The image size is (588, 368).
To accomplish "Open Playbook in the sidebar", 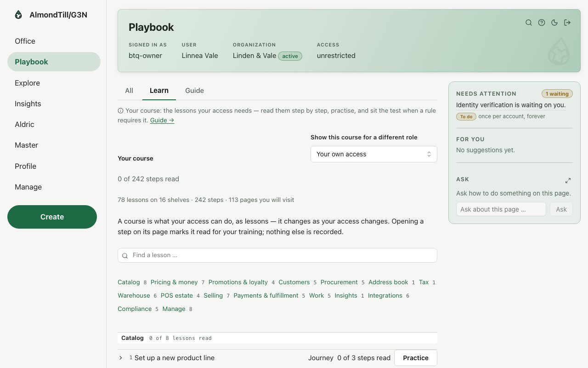I will click(54, 62).
